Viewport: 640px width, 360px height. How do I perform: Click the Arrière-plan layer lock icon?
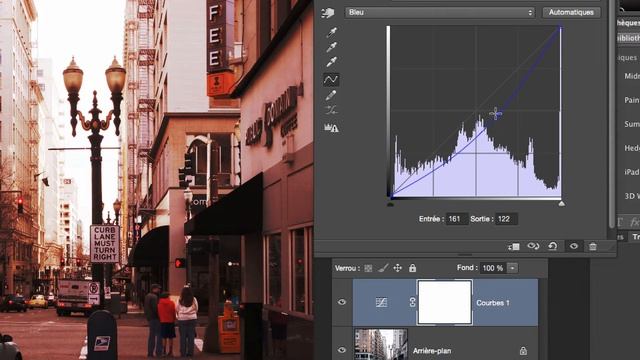[523, 351]
